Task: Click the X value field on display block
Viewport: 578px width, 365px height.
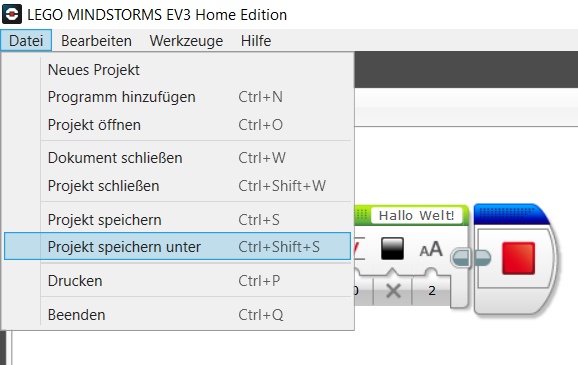Action: 393,291
